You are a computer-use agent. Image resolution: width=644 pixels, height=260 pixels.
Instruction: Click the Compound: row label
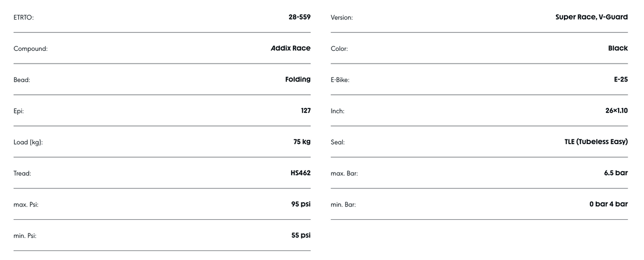[30, 49]
